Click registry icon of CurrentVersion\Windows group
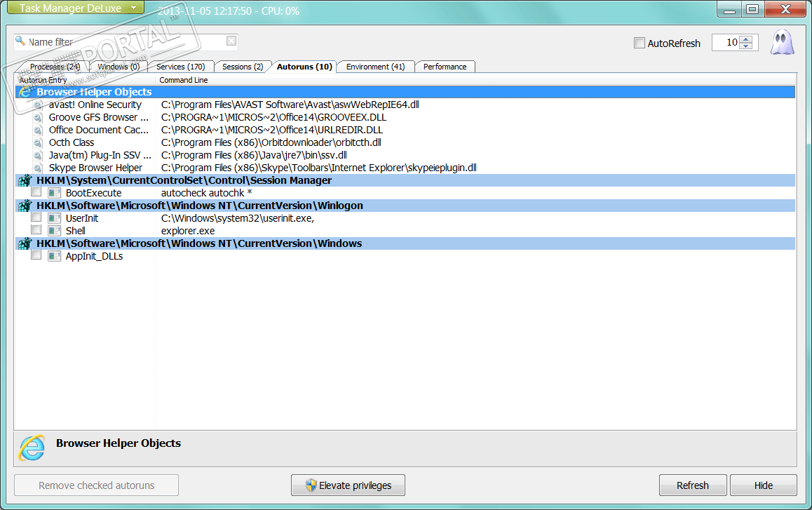 (25, 243)
